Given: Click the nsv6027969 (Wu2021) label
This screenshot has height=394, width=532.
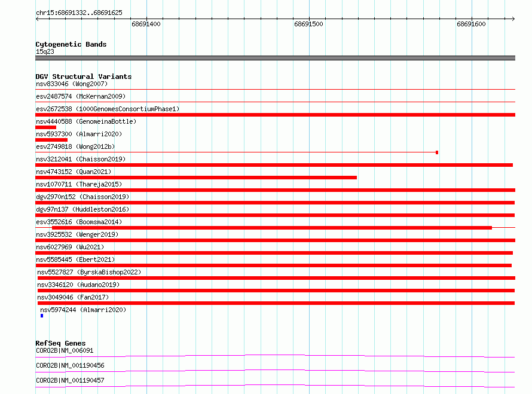Looking at the screenshot, I should pos(70,247).
